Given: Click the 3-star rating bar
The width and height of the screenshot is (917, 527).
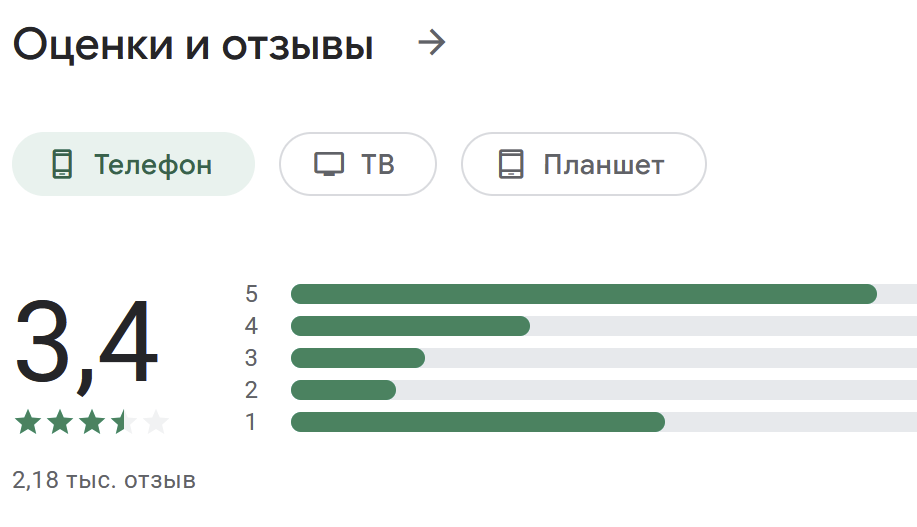Looking at the screenshot, I should (x=604, y=358).
